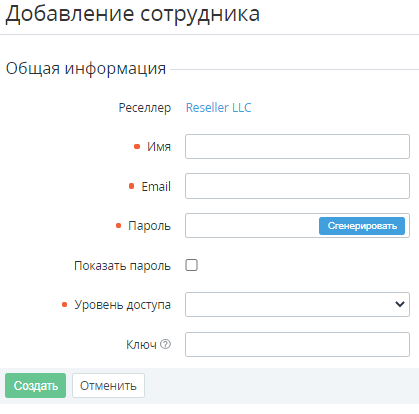This screenshot has width=419, height=414.
Task: Click the help icon next to Ключ
Action: [165, 344]
